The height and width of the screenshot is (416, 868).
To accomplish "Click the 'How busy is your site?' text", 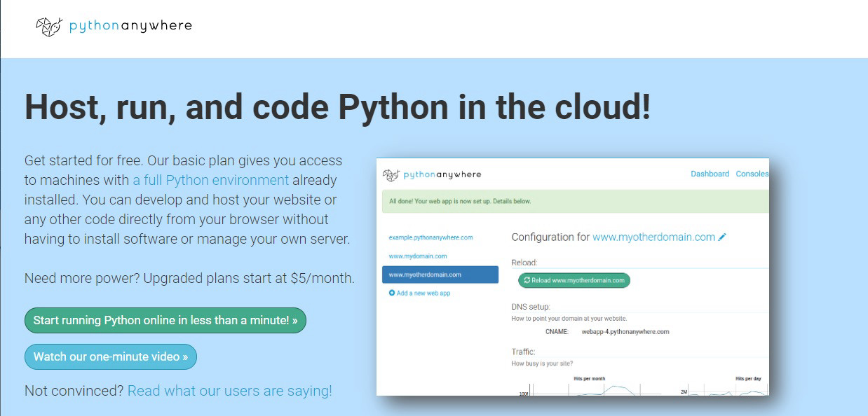I will point(542,363).
